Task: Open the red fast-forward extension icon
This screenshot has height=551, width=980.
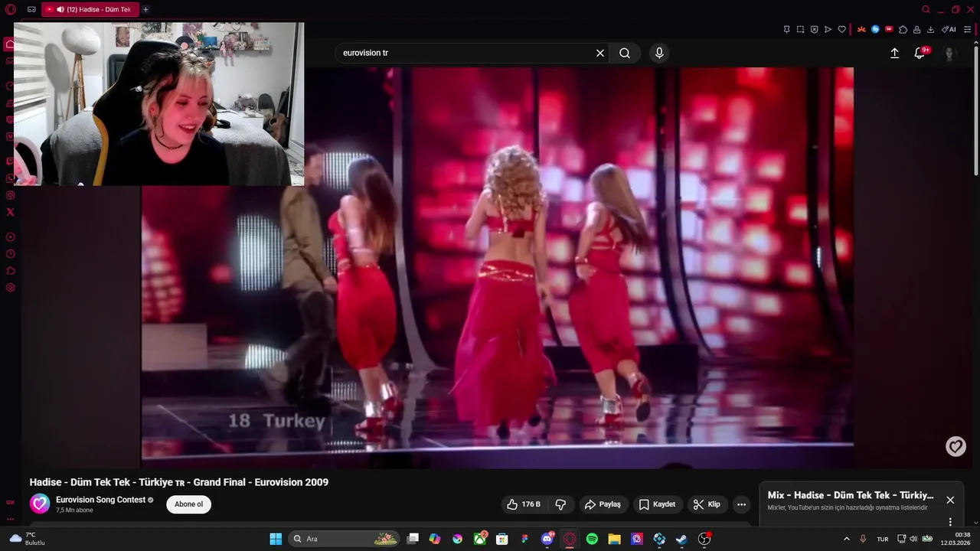Action: click(889, 30)
